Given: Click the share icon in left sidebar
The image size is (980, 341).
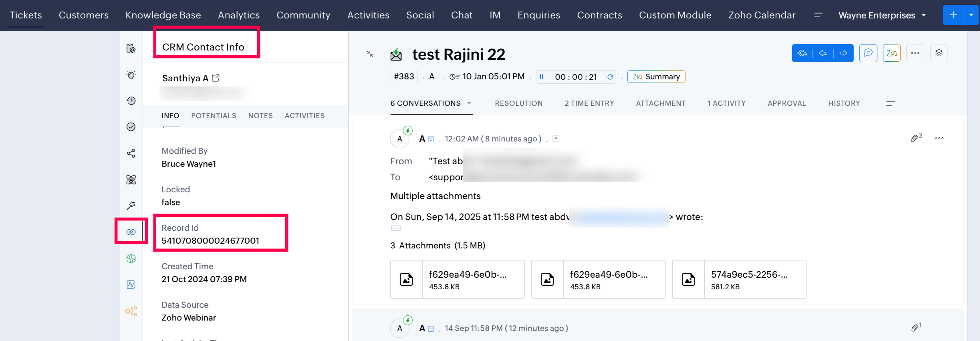Looking at the screenshot, I should (x=131, y=153).
